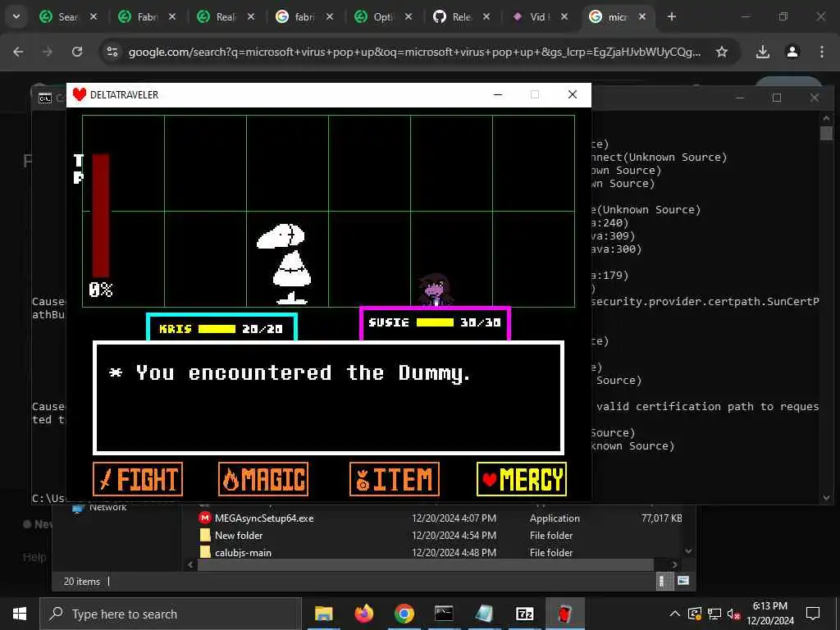Screen dimensions: 840x630
Task: Open Command Prompt from taskbar
Action: [x=444, y=614]
